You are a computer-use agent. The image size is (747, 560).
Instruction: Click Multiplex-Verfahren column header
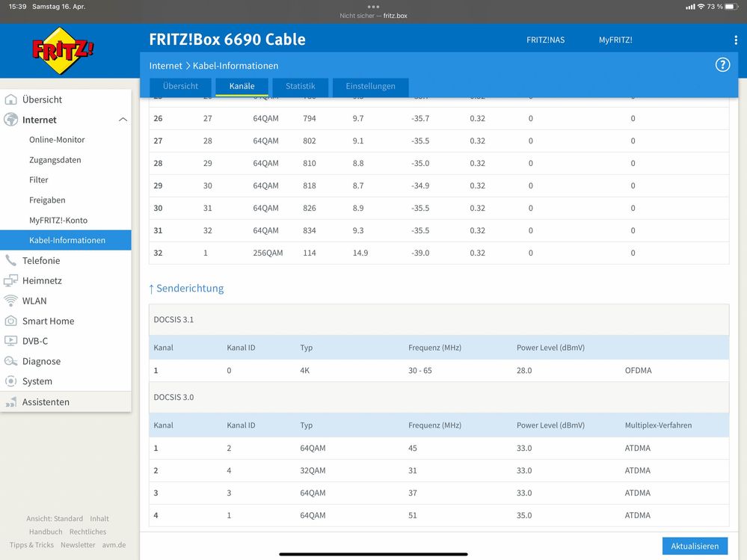658,425
